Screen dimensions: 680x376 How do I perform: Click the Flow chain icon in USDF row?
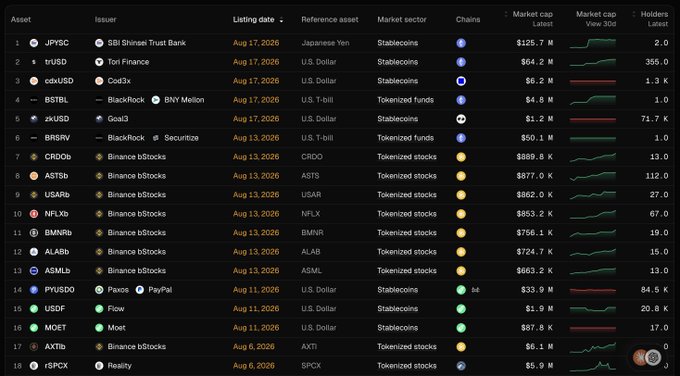coord(461,309)
